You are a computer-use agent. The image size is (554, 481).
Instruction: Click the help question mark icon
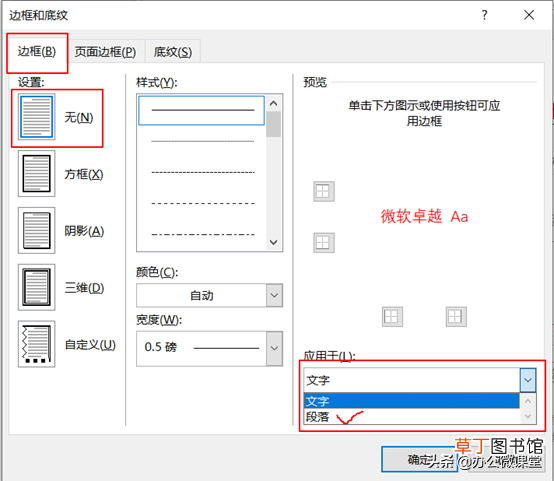pyautogui.click(x=484, y=15)
